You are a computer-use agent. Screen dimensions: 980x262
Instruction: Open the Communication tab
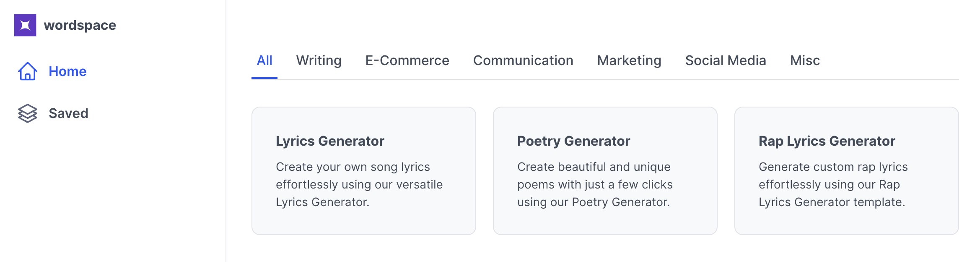coord(523,60)
